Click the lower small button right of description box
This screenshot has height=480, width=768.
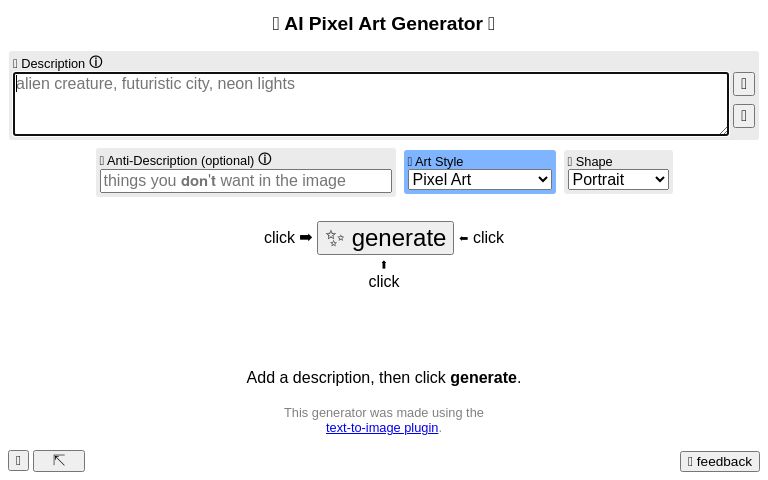(x=744, y=116)
